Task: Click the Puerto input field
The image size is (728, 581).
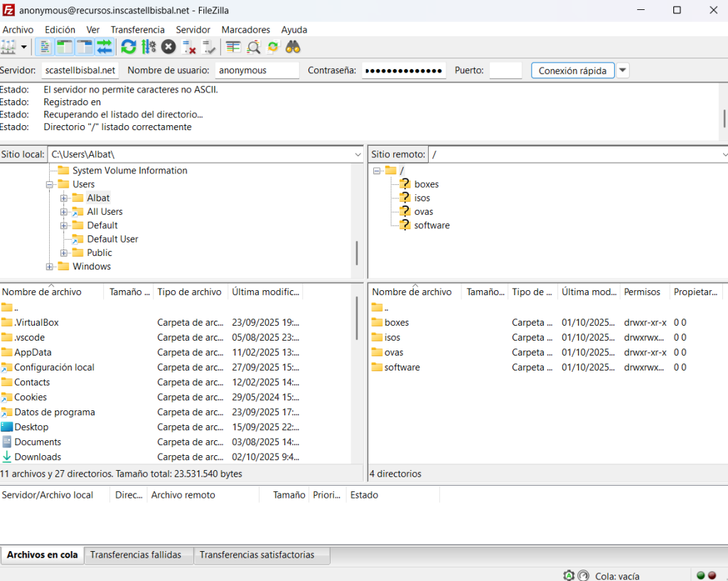Action: [505, 70]
